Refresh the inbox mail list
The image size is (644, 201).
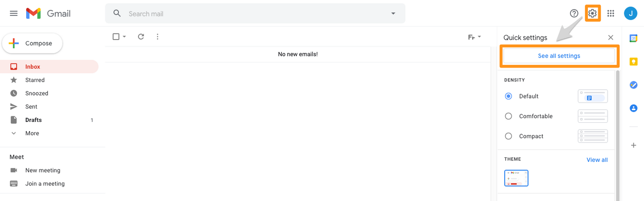coord(141,37)
